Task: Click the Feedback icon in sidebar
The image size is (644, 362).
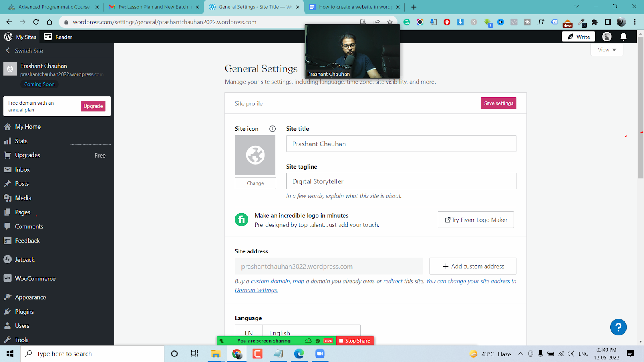Action: click(x=8, y=241)
